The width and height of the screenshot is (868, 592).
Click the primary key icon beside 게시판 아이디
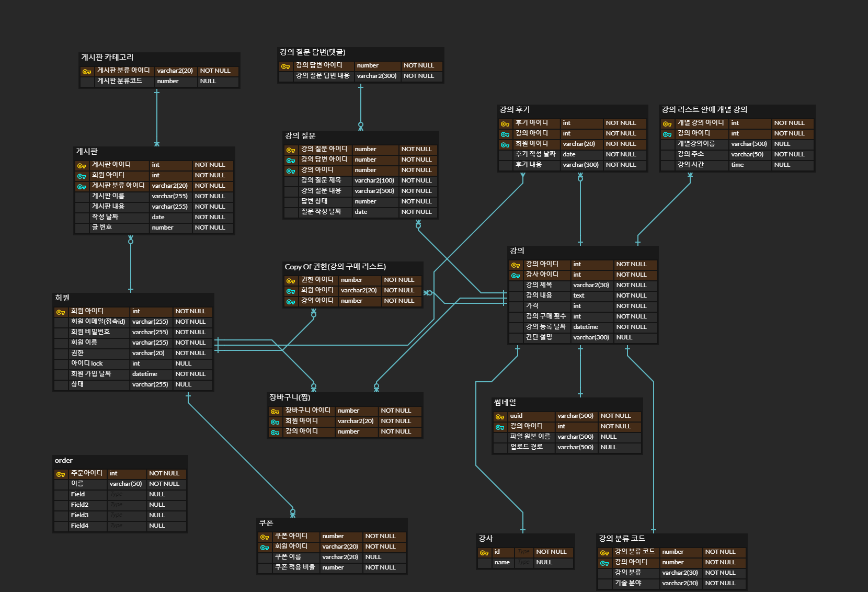82,165
